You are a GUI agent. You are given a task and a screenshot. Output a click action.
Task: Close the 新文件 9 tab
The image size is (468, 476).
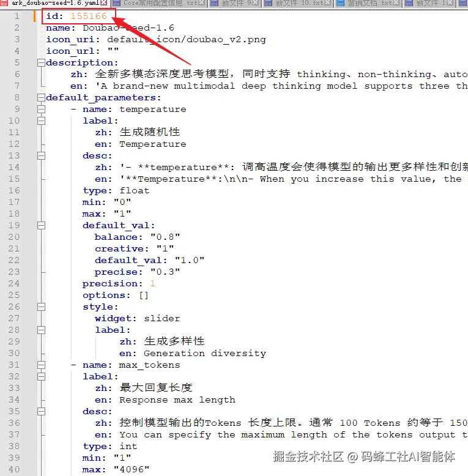[256, 3]
